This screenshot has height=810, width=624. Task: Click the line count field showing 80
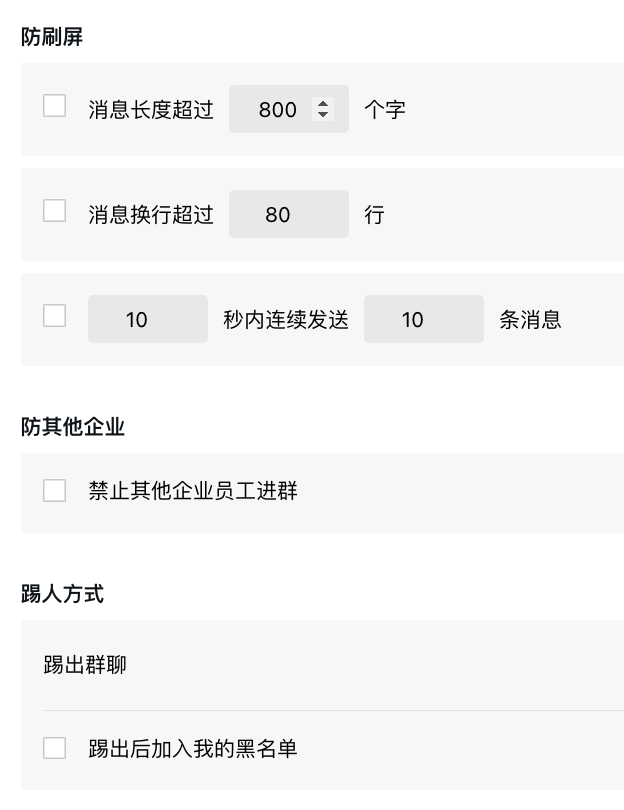[288, 214]
